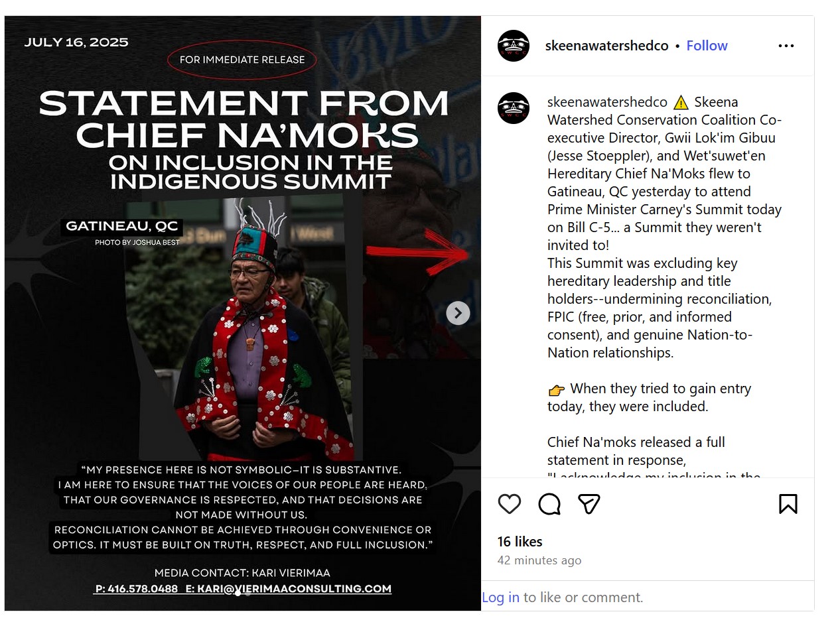Advance to next carousel image arrow
840x626 pixels.
coord(458,313)
